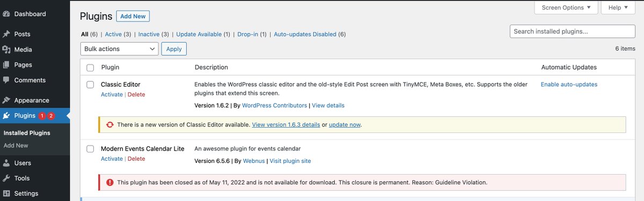Image resolution: width=644 pixels, height=201 pixels.
Task: Click the Media library icon
Action: pos(6,50)
